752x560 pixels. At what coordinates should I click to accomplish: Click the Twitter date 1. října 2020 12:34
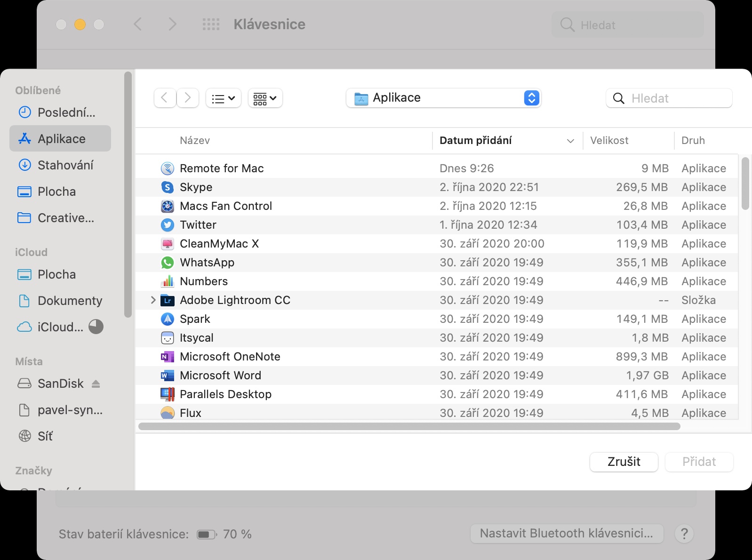point(488,225)
